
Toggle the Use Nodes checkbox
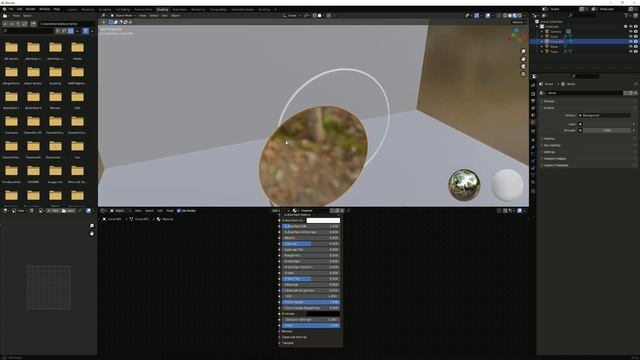click(x=178, y=211)
